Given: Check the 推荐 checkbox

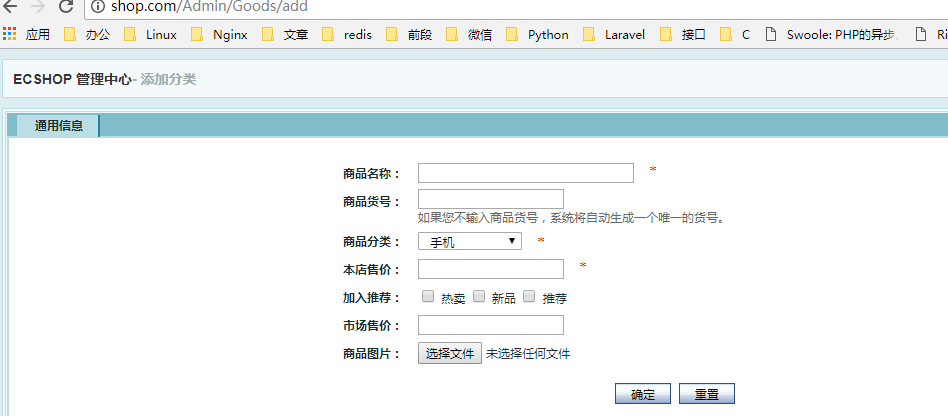Looking at the screenshot, I should click(x=529, y=296).
